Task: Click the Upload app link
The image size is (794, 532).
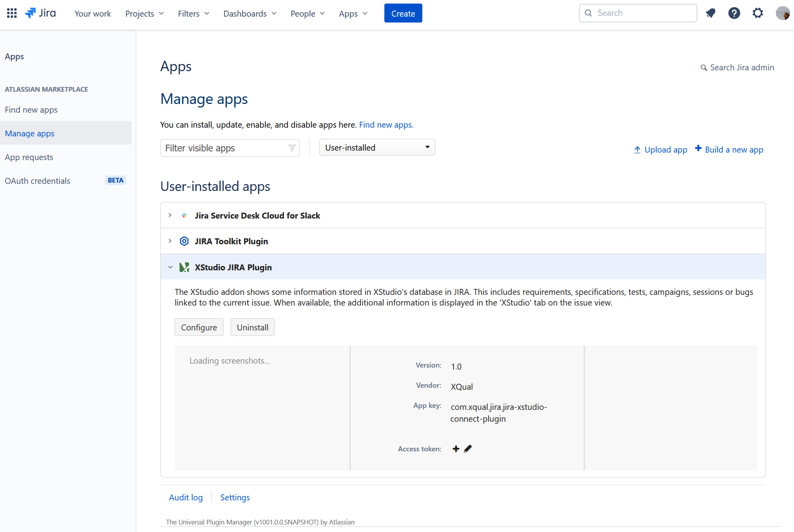Action: coord(665,150)
